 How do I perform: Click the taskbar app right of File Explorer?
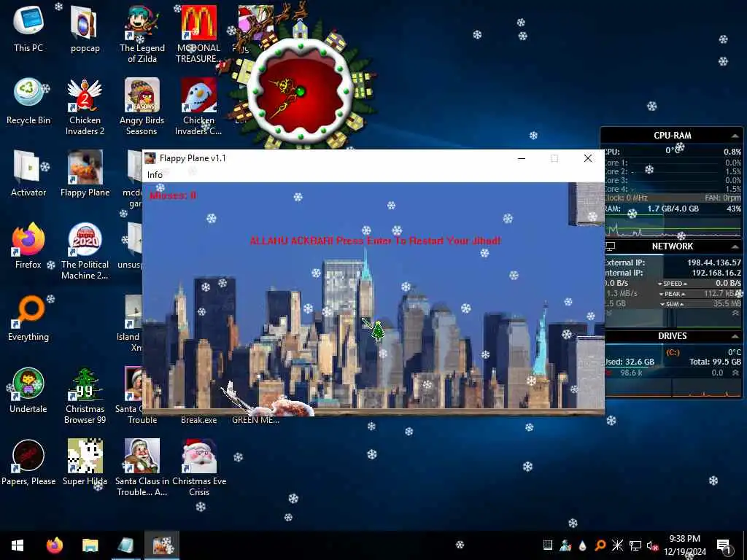(125, 545)
